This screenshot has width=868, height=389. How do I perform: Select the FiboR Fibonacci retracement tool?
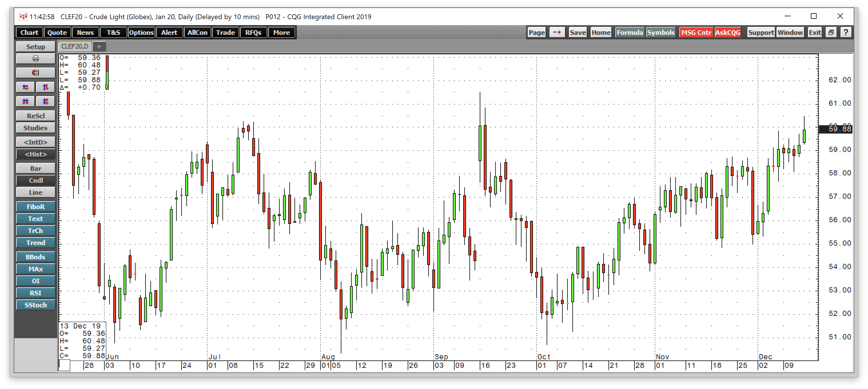click(x=35, y=206)
